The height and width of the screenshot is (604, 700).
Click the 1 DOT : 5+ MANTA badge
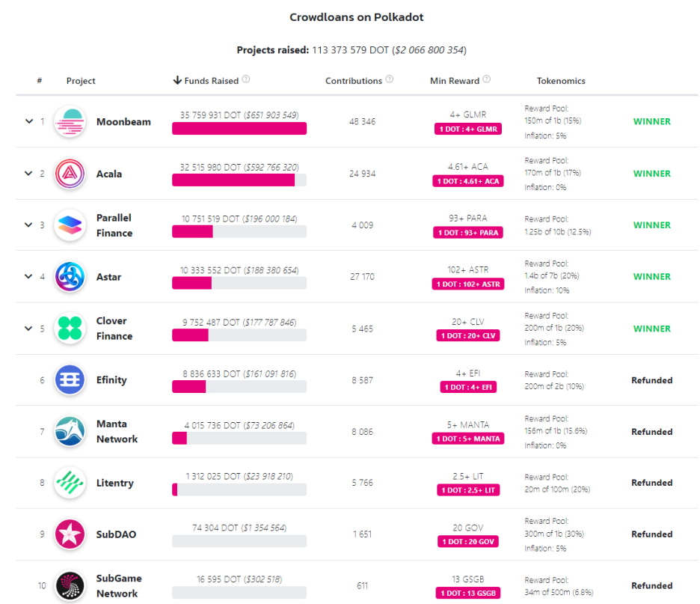[468, 439]
